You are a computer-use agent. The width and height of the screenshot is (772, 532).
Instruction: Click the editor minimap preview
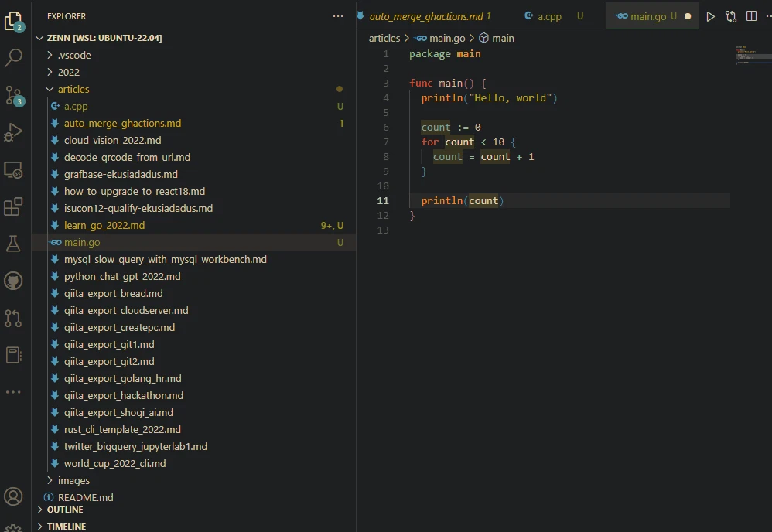pos(753,55)
